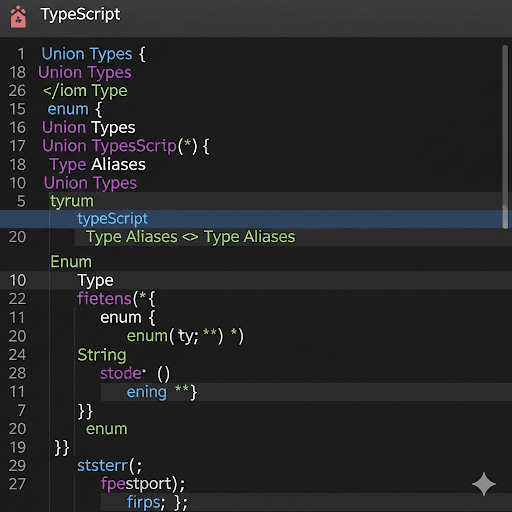Image resolution: width=512 pixels, height=512 pixels.
Task: Click 'Union TypesScrip(*) {' line
Action: pos(126,146)
